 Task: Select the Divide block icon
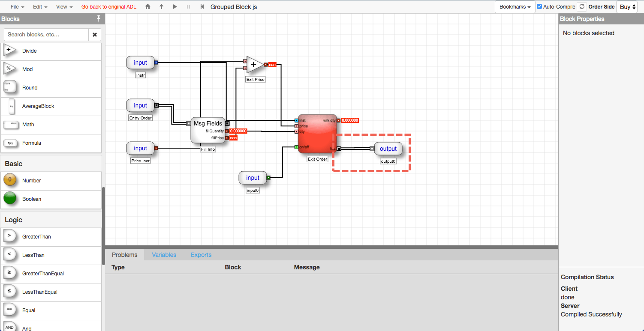(9, 51)
